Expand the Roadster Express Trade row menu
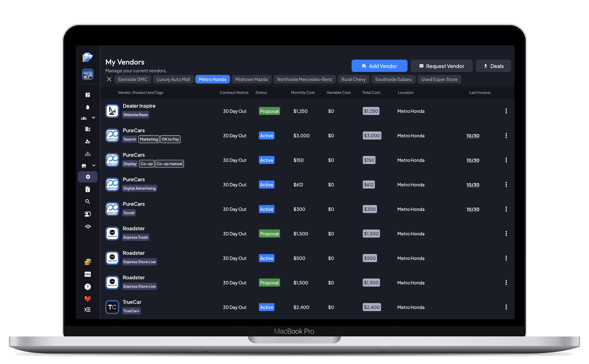The image size is (589, 364). pos(506,233)
